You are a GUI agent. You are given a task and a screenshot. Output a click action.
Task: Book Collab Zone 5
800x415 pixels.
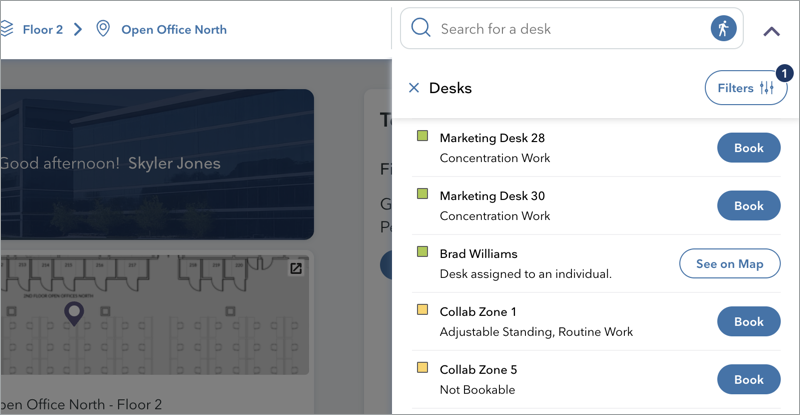748,379
